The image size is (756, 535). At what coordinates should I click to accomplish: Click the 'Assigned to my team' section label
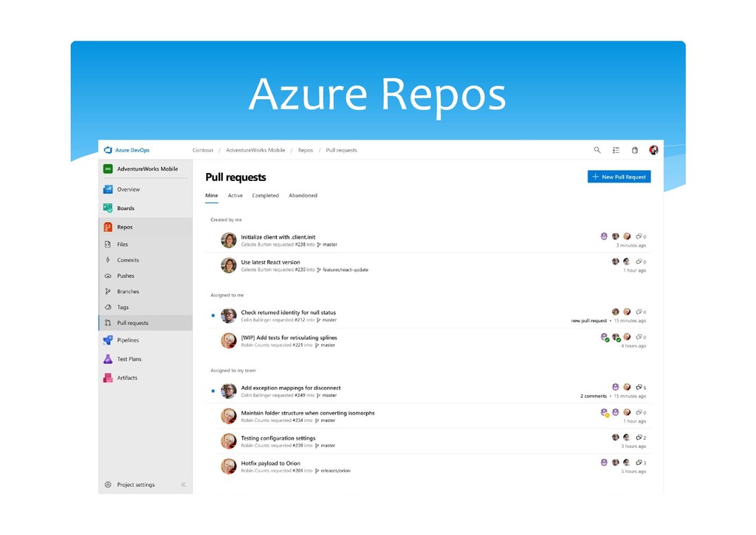coord(233,370)
